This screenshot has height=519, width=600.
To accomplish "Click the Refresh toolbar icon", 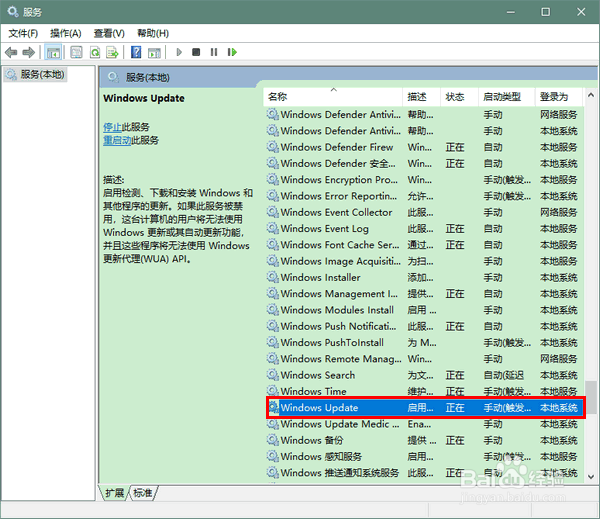I will [x=95, y=52].
